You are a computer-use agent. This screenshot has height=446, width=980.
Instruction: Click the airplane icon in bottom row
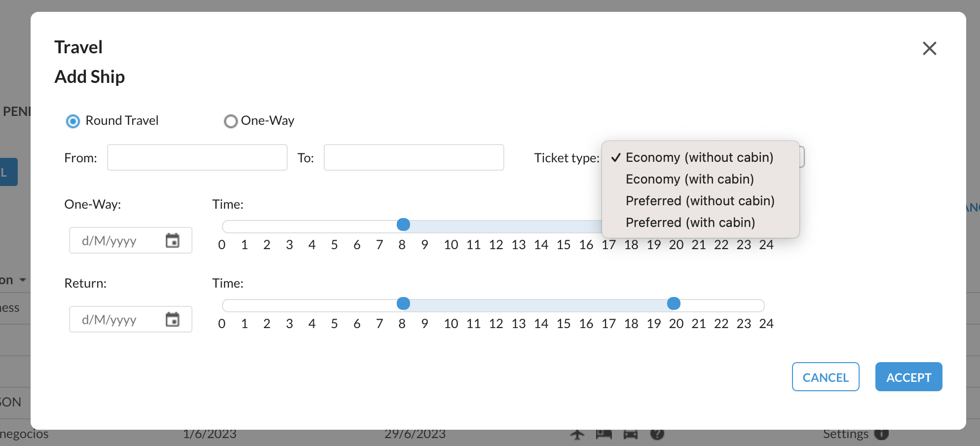[577, 434]
